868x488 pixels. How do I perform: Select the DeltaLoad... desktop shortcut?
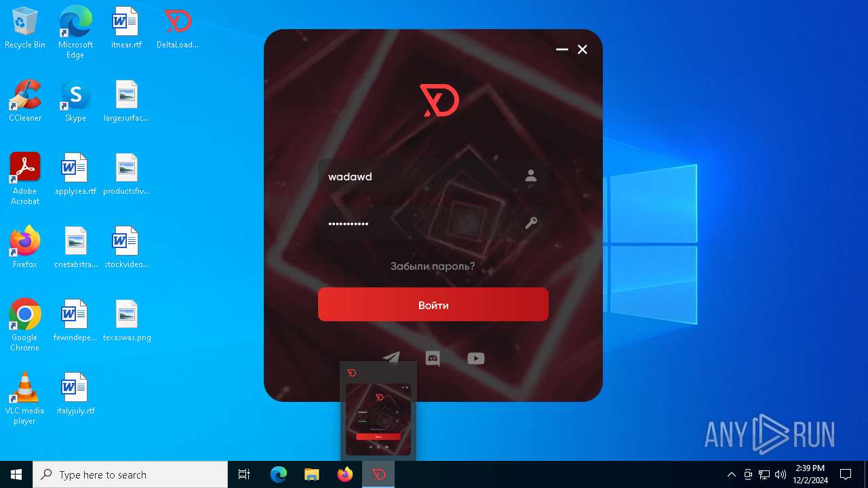coord(178,28)
